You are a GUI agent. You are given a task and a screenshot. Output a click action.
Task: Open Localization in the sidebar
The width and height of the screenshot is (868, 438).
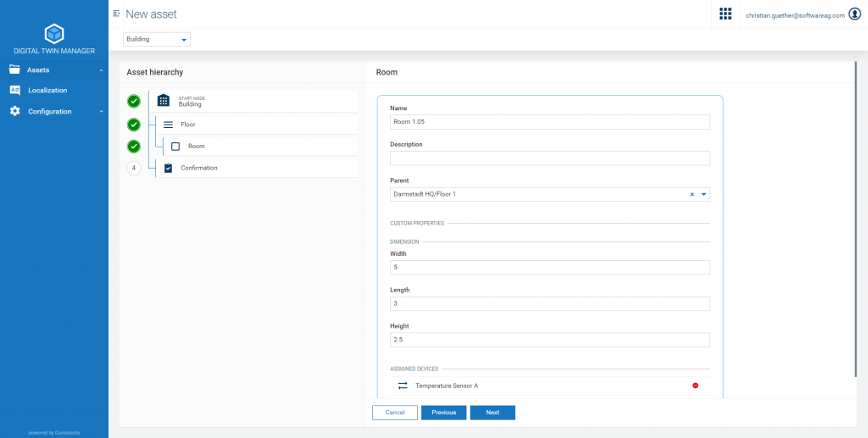47,90
